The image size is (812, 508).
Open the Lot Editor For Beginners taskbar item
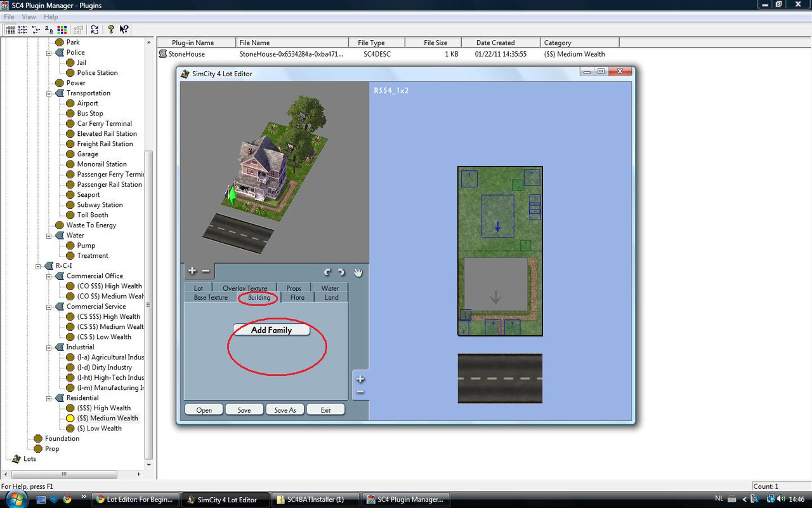[135, 500]
